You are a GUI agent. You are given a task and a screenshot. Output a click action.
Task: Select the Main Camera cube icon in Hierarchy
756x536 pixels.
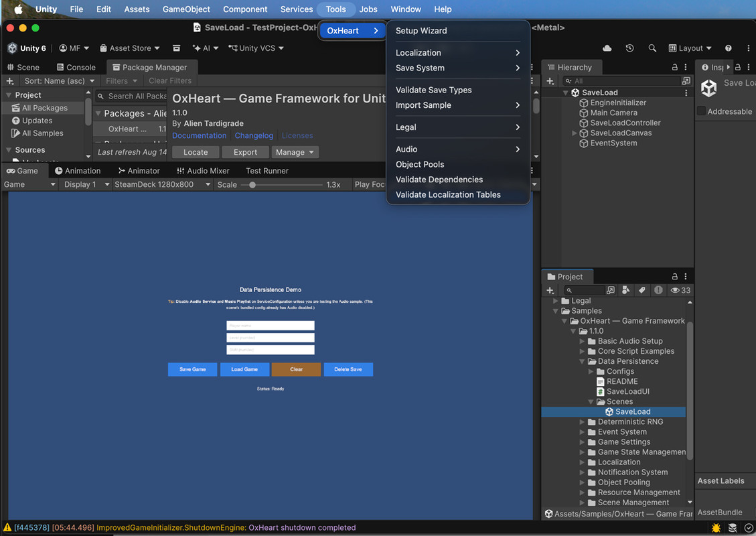click(583, 113)
